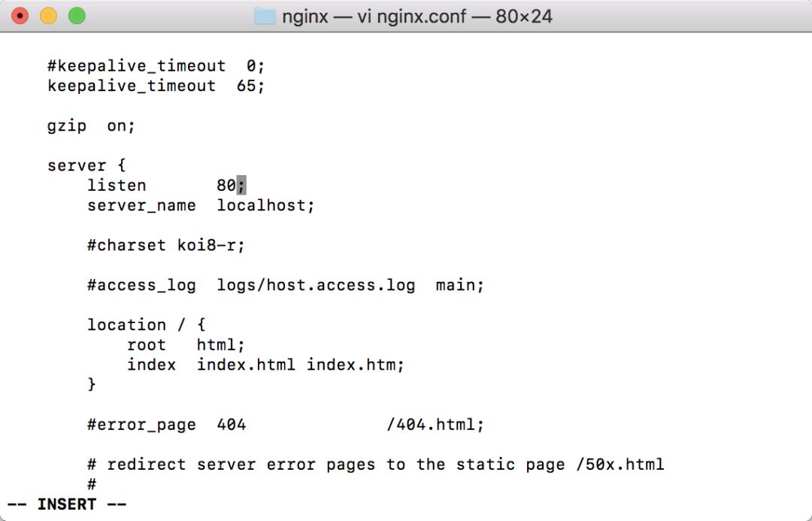The width and height of the screenshot is (812, 521).
Task: Click the 'main;' word on access_log line
Action: tap(460, 285)
